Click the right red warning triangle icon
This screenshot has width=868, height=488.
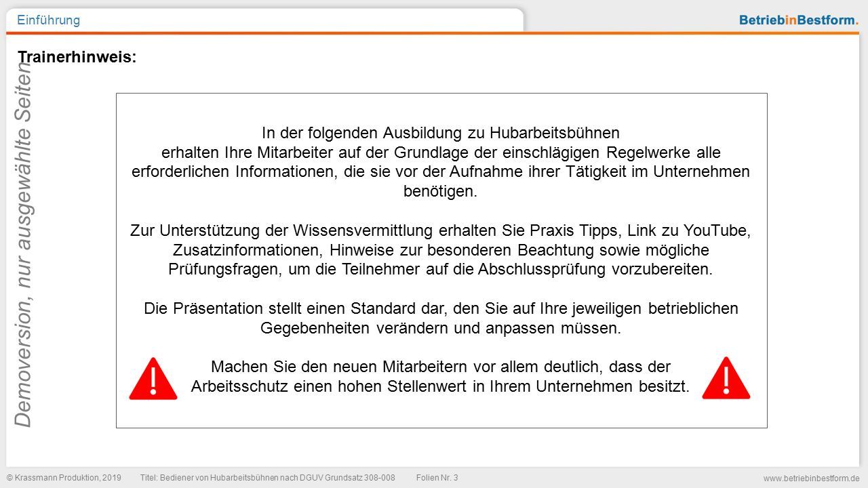[726, 378]
